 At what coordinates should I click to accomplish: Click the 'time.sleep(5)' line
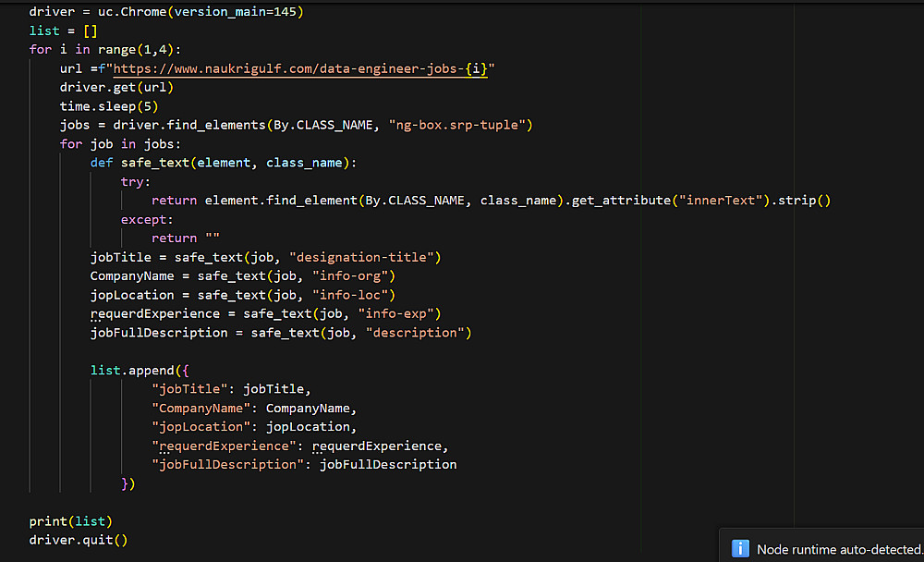tap(109, 106)
